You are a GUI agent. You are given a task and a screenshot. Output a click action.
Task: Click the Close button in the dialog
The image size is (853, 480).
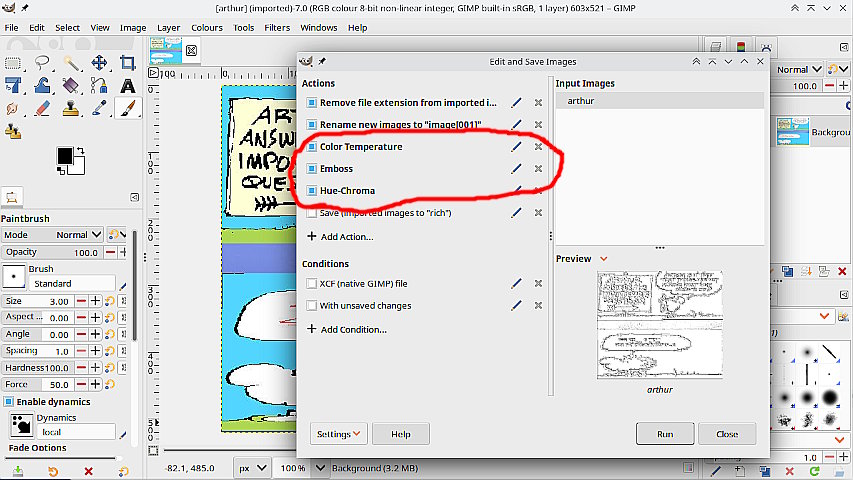click(x=727, y=434)
